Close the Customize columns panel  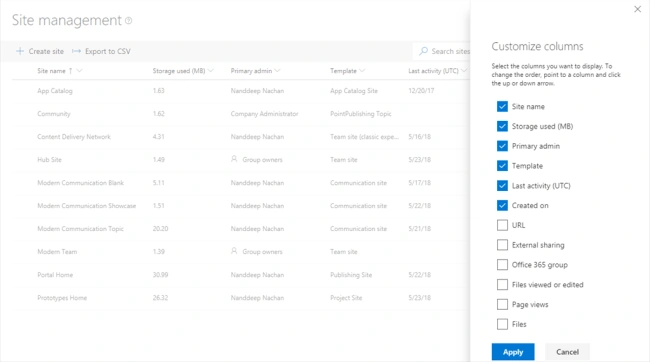tap(638, 9)
